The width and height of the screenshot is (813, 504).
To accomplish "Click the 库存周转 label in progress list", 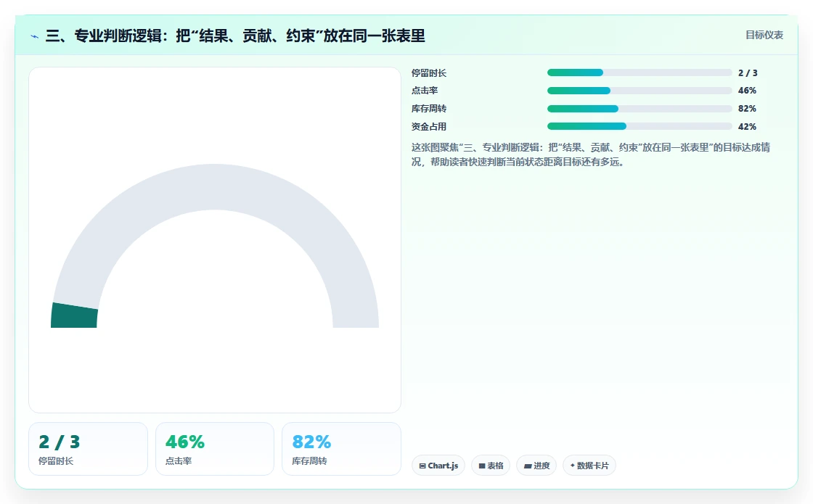I will 429,109.
